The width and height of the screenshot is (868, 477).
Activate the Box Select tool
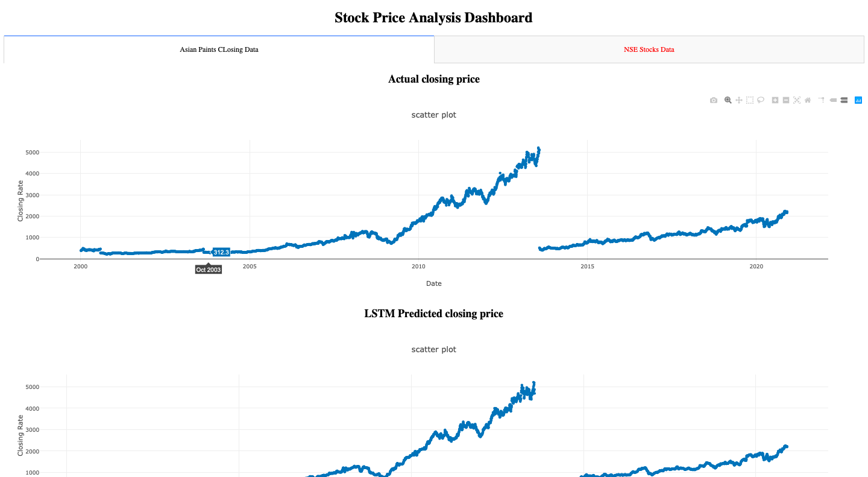click(749, 100)
